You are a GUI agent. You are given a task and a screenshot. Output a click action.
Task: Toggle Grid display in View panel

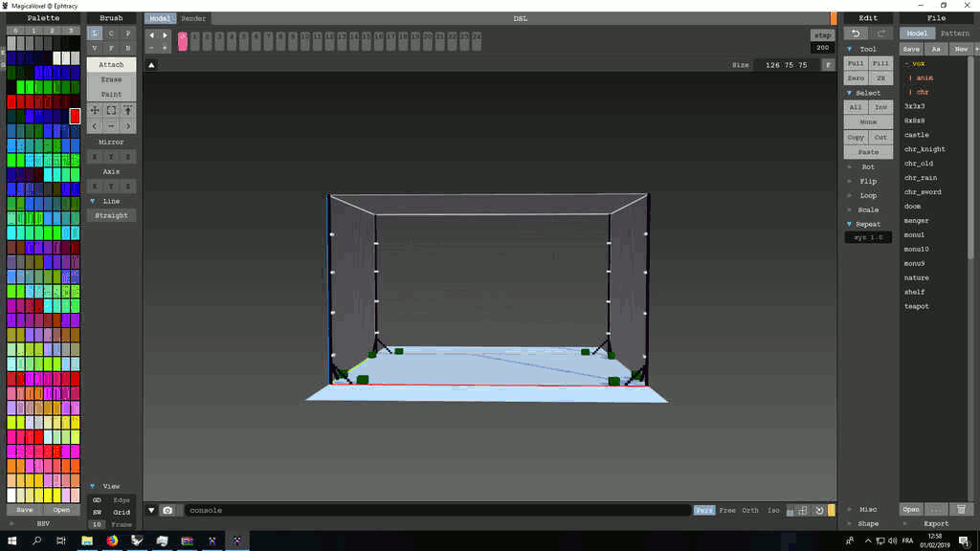(122, 513)
